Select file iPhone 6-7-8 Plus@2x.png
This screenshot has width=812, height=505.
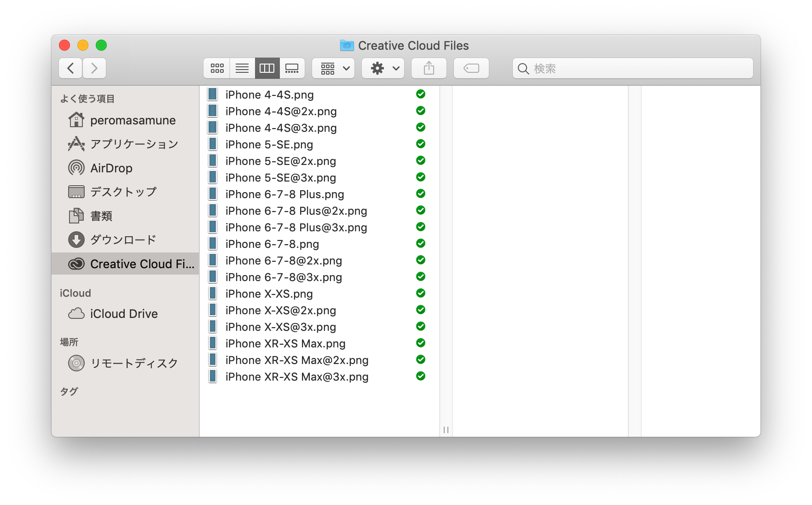coord(320,211)
